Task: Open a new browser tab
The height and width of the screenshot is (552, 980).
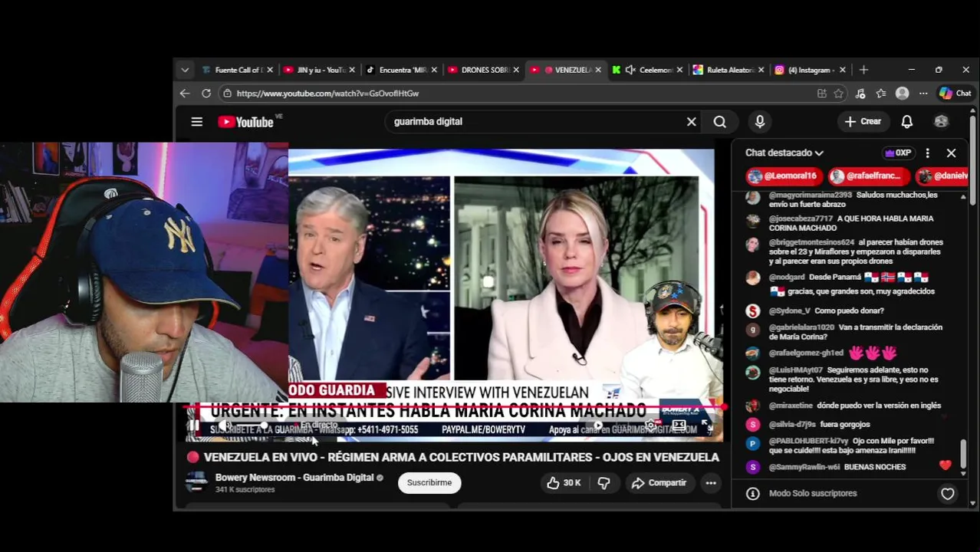Action: (x=863, y=70)
